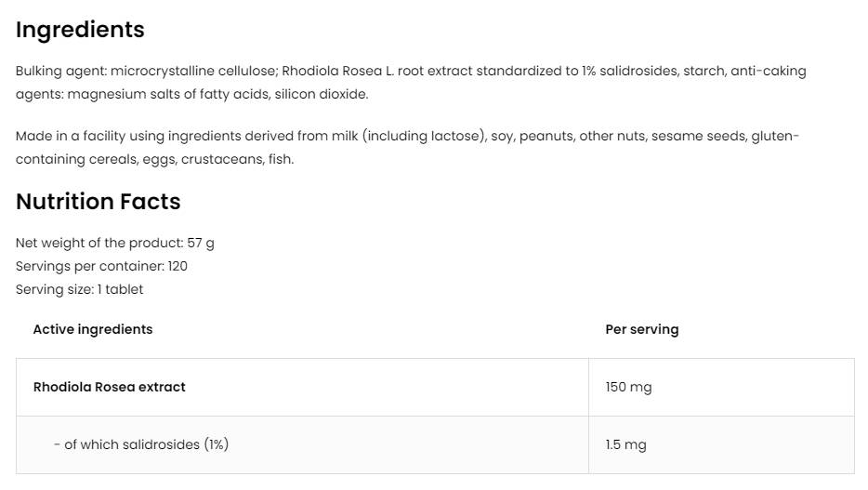Click the Per serving column header

coord(641,329)
